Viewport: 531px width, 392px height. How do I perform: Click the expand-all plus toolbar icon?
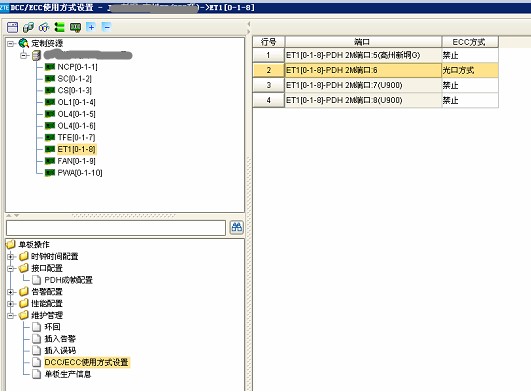tap(91, 27)
